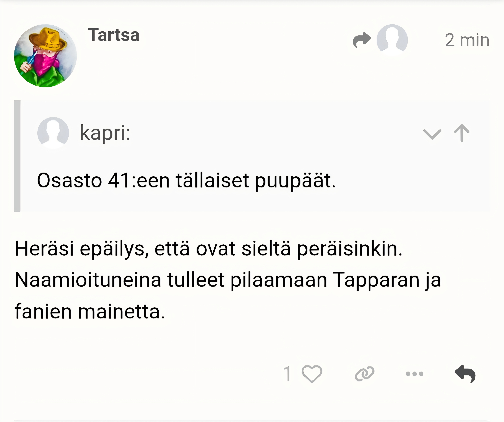504x422 pixels.
Task: Open the Tartsa username link
Action: 114,35
